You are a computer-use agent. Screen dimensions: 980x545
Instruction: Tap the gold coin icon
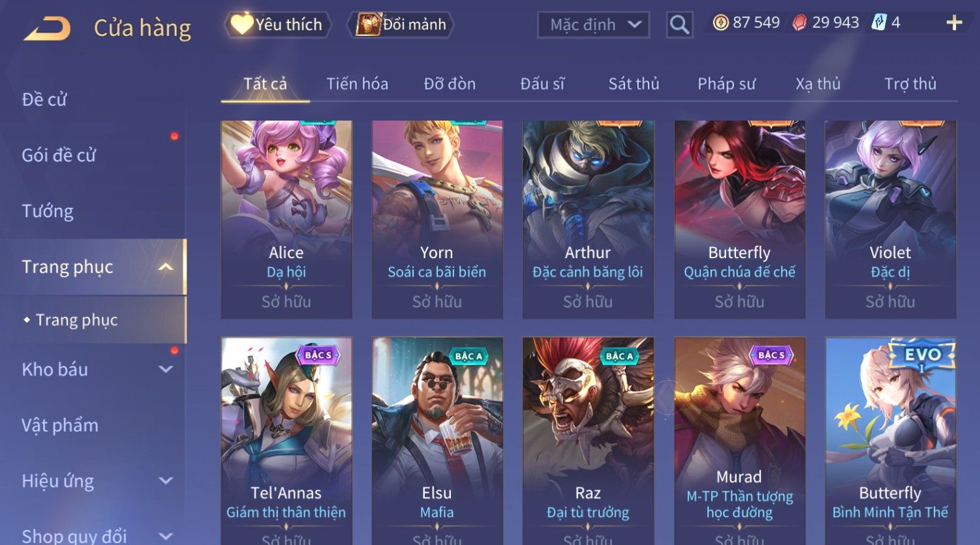point(720,23)
